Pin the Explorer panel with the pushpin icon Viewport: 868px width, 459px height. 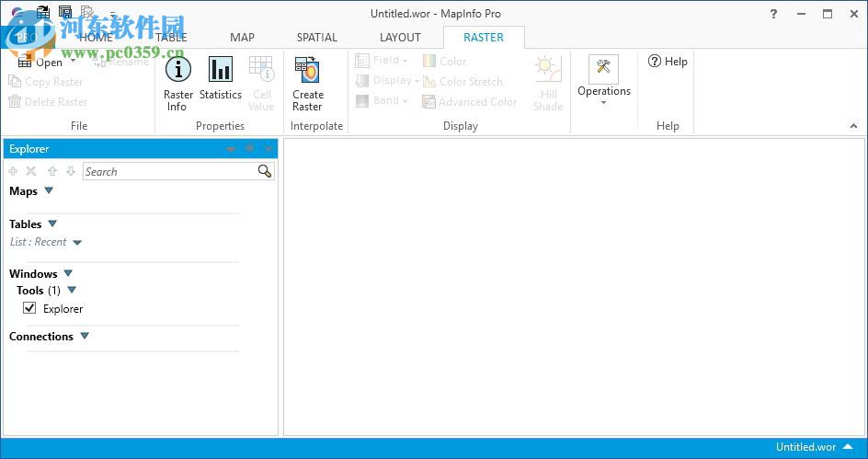(250, 148)
